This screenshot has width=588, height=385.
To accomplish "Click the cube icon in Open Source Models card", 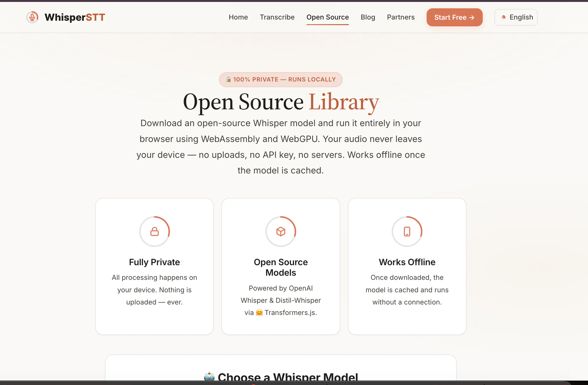I will 281,232.
